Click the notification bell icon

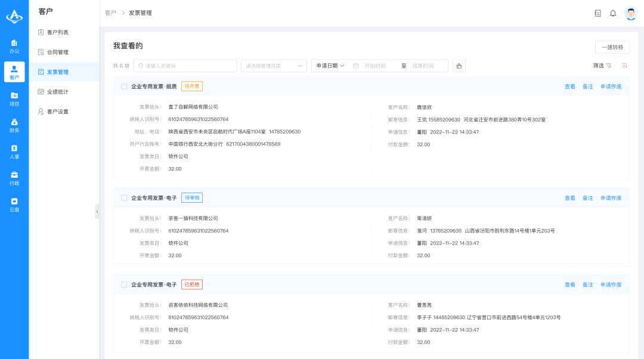coord(613,13)
